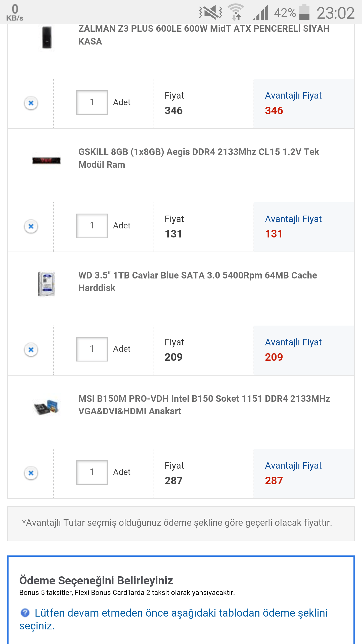
Task: Edit quantity field for WD harddisk
Action: point(92,349)
